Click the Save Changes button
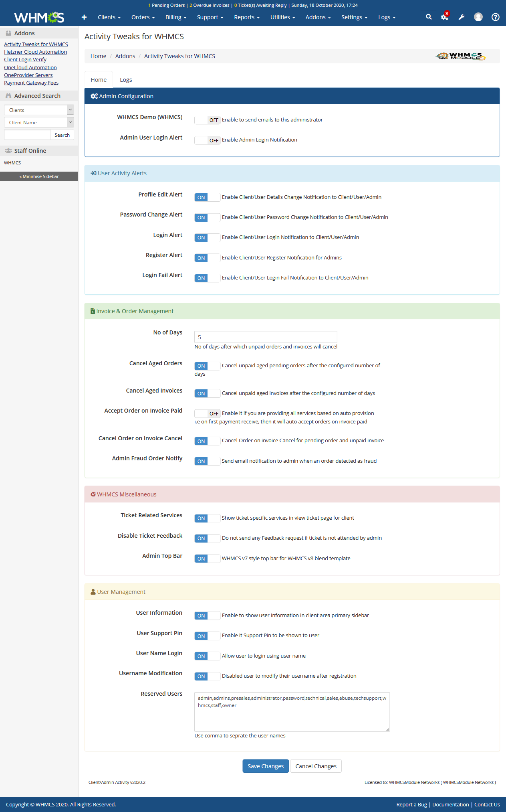506x812 pixels. pos(265,766)
